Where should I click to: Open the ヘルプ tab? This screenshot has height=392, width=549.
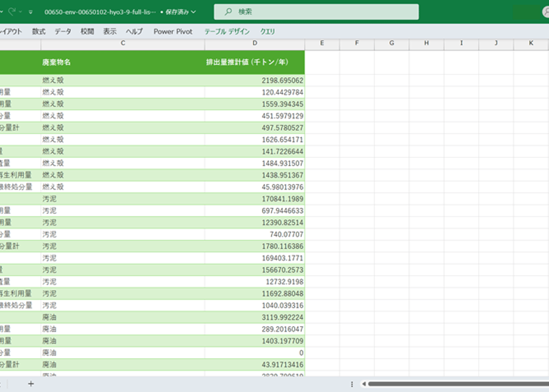pos(134,31)
